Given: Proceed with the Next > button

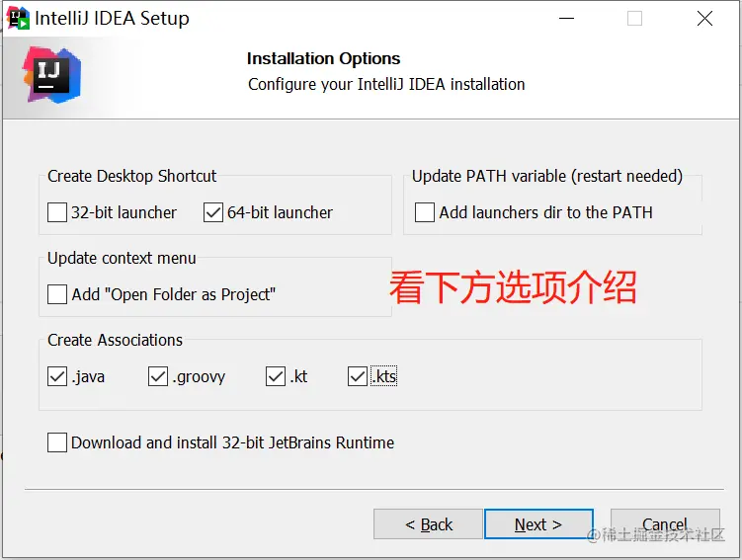Looking at the screenshot, I should pos(538,524).
